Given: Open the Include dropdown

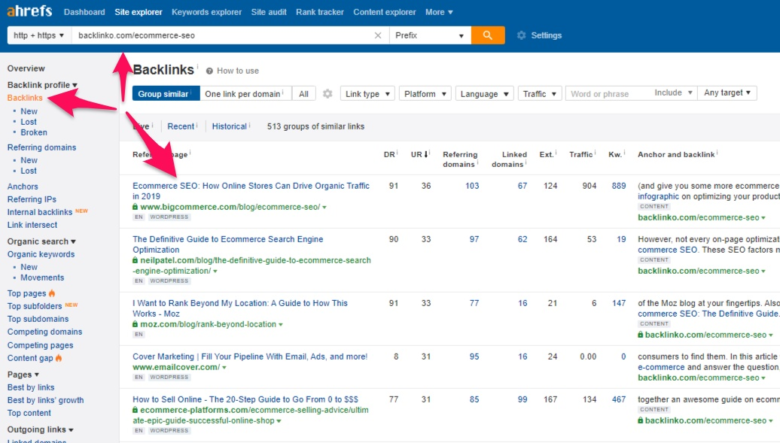Looking at the screenshot, I should tap(673, 93).
